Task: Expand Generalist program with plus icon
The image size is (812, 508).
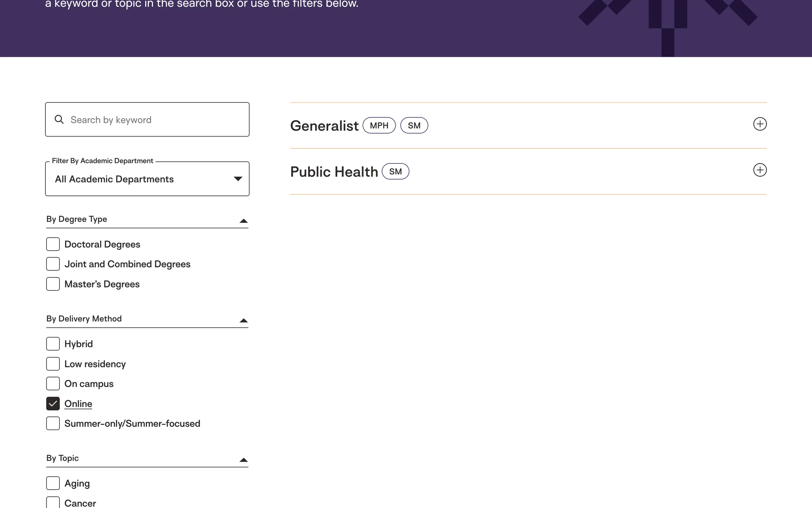Action: 760,124
